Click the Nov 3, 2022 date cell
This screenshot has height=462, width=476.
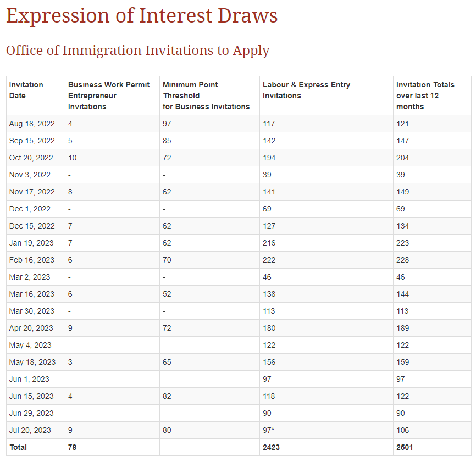point(30,175)
